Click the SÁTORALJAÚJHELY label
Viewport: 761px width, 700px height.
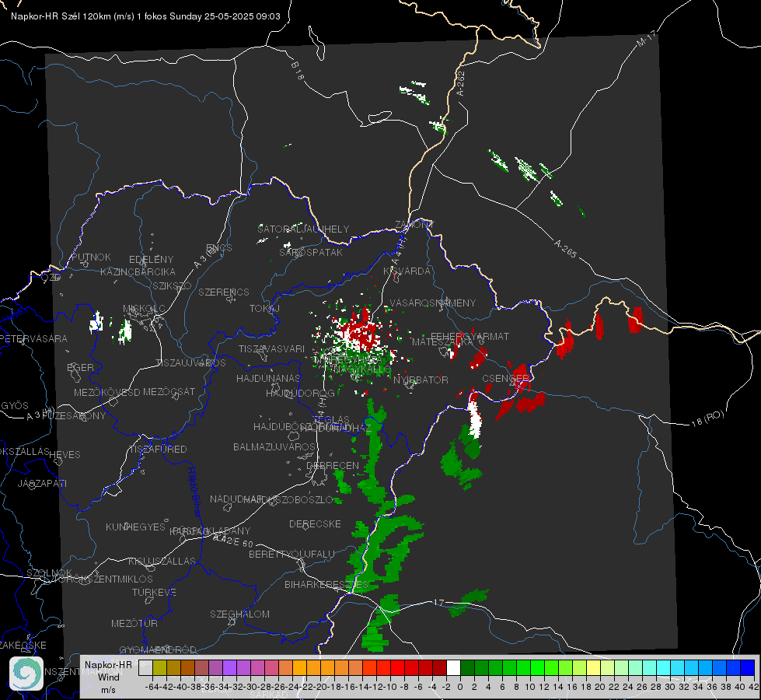tap(303, 229)
